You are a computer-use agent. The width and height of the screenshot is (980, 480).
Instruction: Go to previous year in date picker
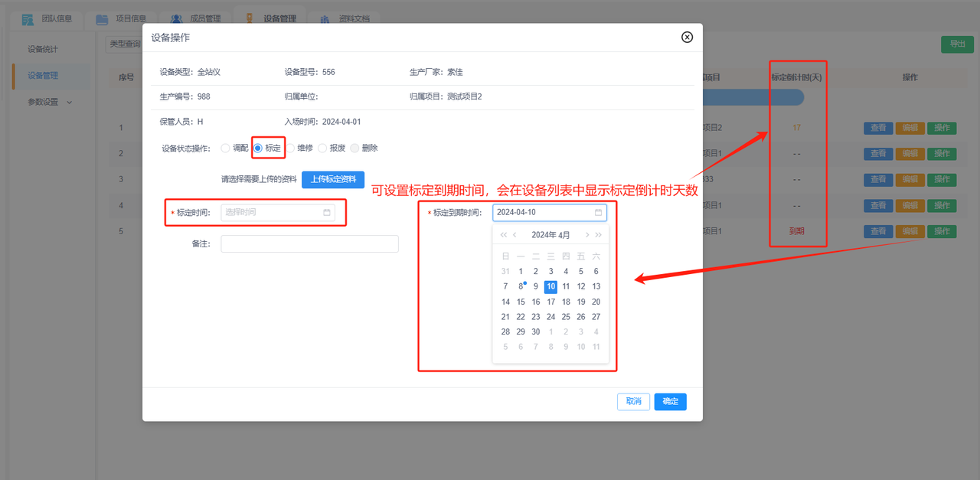(x=503, y=235)
